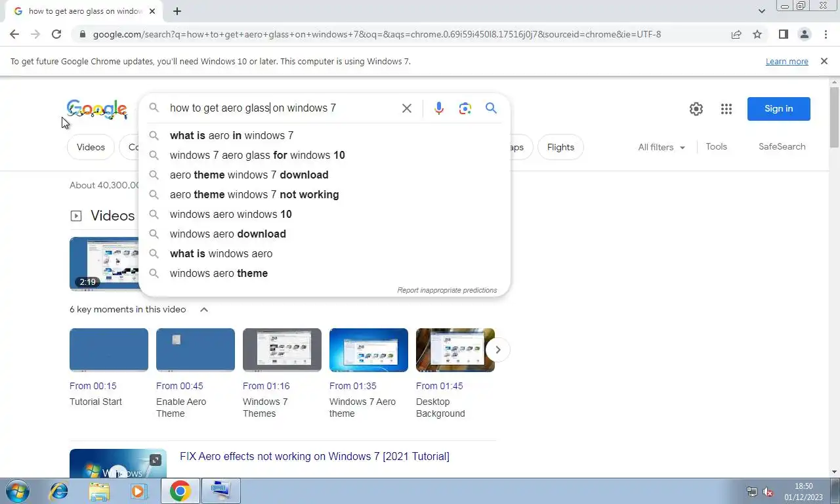Choose suggestion windows aero windows 10

324,214
